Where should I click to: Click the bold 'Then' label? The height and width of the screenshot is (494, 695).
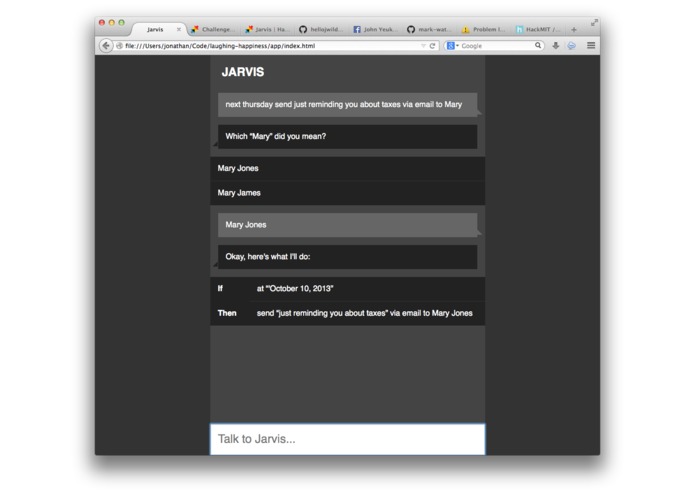pos(227,313)
